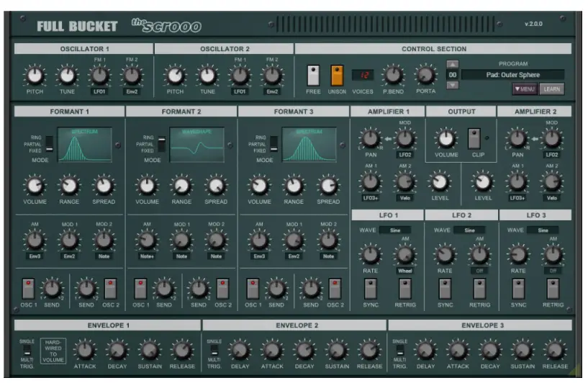588x383 pixels.
Task: Click Oscillator 1 FM 2 Env2 source selector
Action: (x=132, y=91)
